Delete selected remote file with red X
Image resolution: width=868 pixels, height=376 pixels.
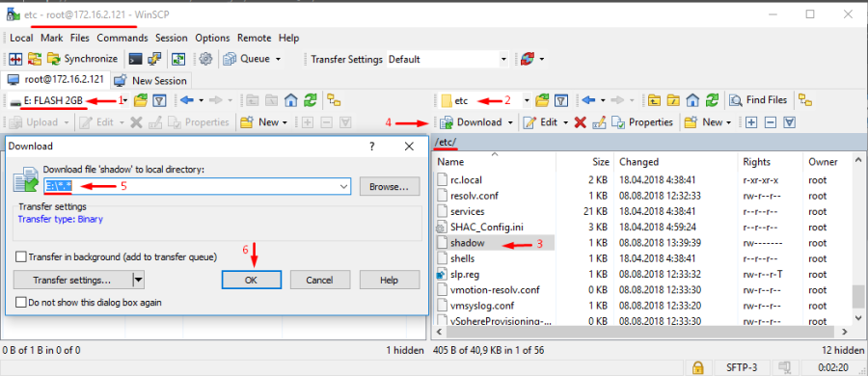pyautogui.click(x=581, y=122)
